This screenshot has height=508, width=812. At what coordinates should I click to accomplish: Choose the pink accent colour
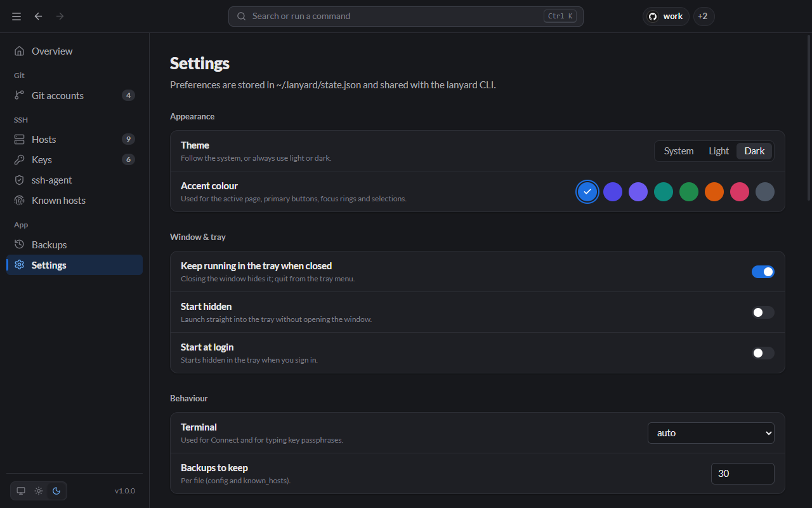740,192
